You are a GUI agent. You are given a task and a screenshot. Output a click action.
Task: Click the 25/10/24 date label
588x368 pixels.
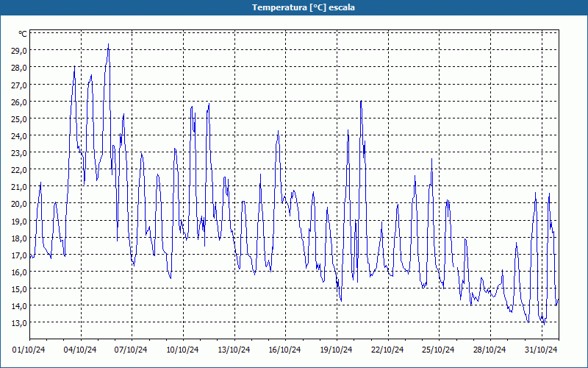[x=438, y=350]
